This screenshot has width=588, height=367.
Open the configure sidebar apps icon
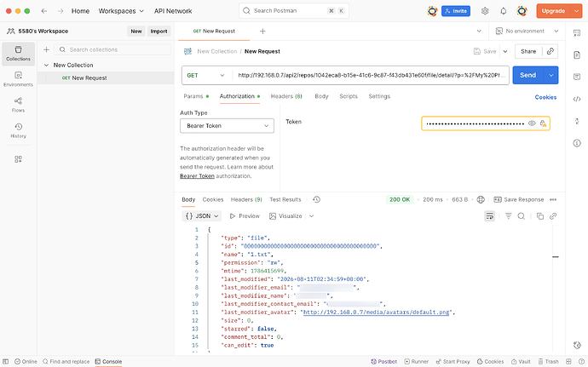coord(18,159)
